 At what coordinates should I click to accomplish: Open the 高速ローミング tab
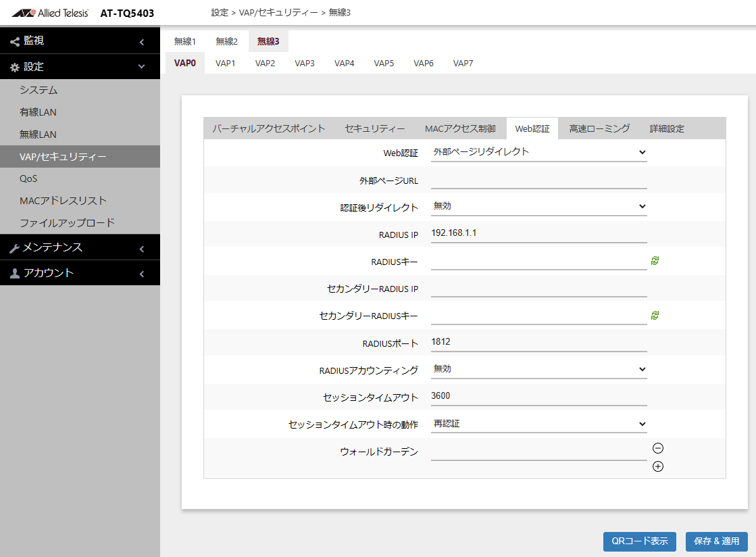(x=599, y=128)
